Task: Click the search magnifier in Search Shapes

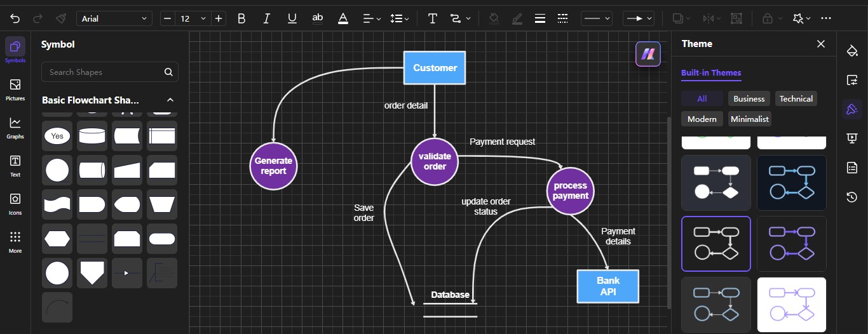Action: click(x=168, y=72)
